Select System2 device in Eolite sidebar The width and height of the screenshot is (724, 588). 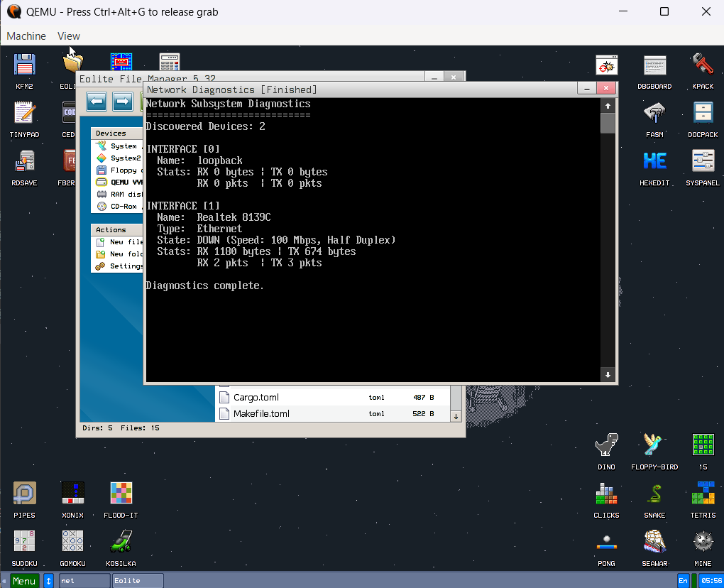119,158
